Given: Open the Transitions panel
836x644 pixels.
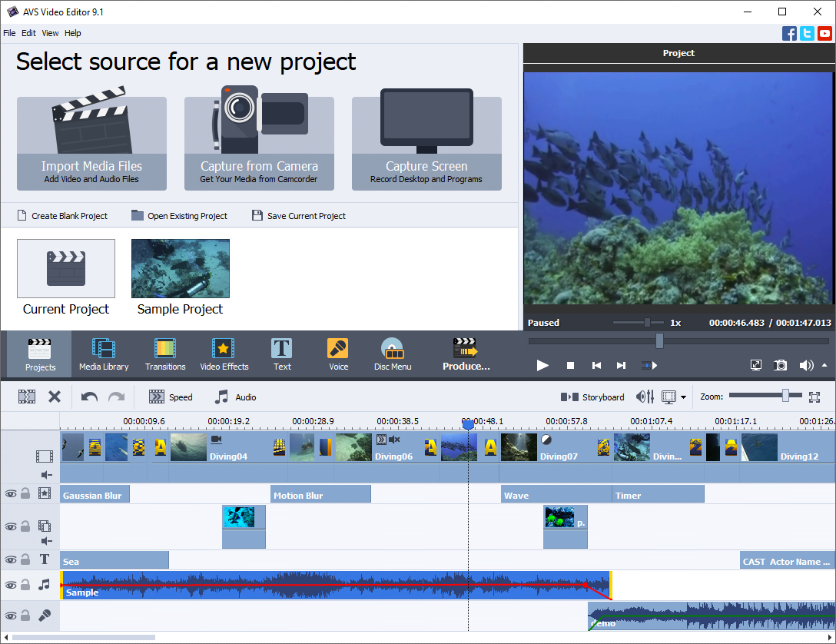Looking at the screenshot, I should pos(165,355).
